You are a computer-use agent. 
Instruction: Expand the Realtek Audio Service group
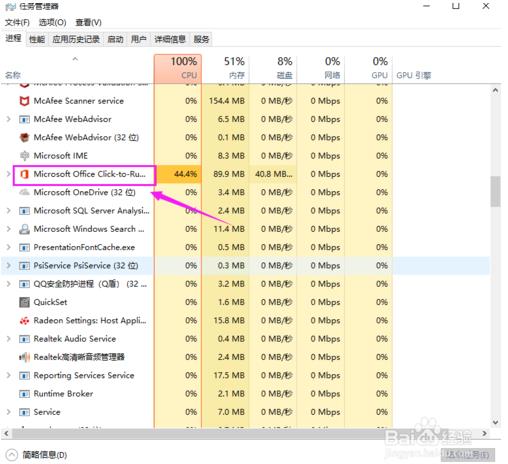[9, 339]
